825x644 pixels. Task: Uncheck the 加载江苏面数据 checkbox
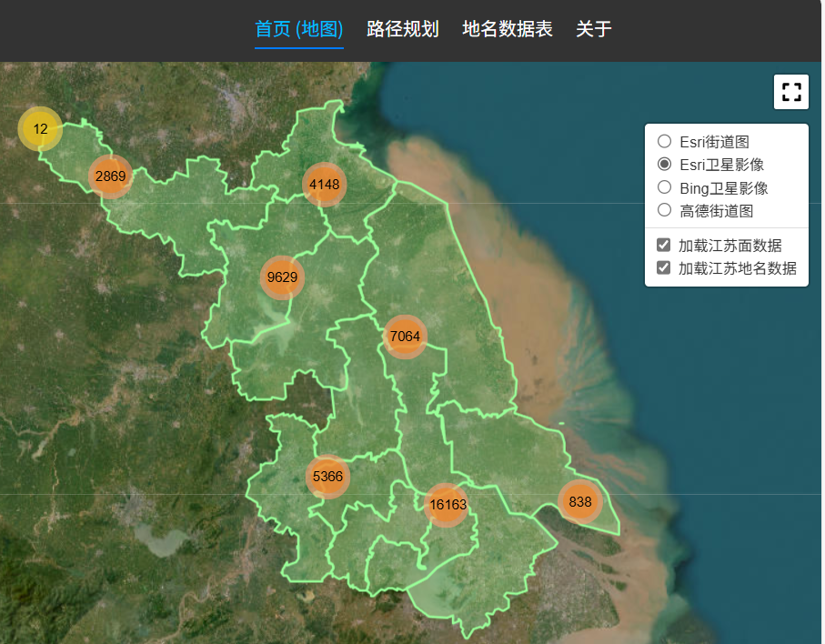(x=664, y=245)
